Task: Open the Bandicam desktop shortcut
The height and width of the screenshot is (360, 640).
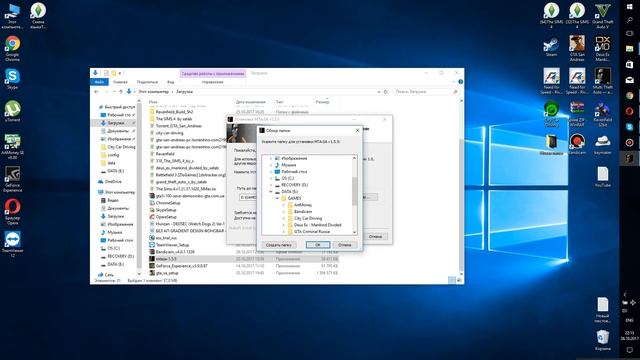Action: 577,144
